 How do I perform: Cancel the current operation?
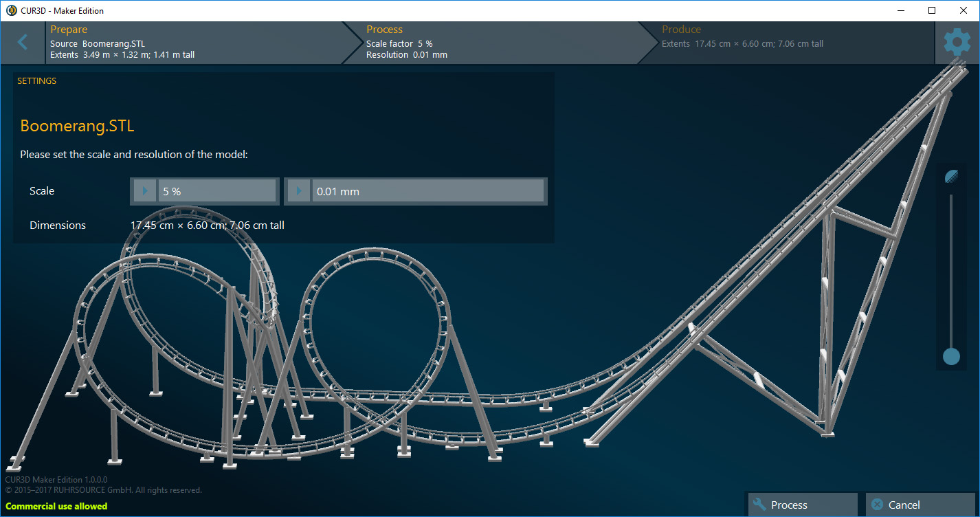(x=920, y=504)
